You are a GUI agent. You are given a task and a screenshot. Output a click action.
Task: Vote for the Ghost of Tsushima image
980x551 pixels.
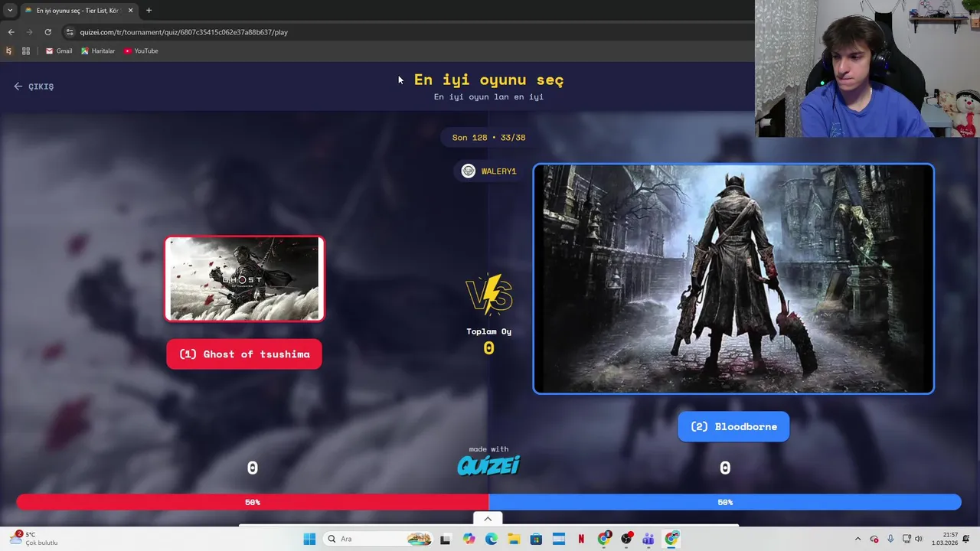coord(244,279)
